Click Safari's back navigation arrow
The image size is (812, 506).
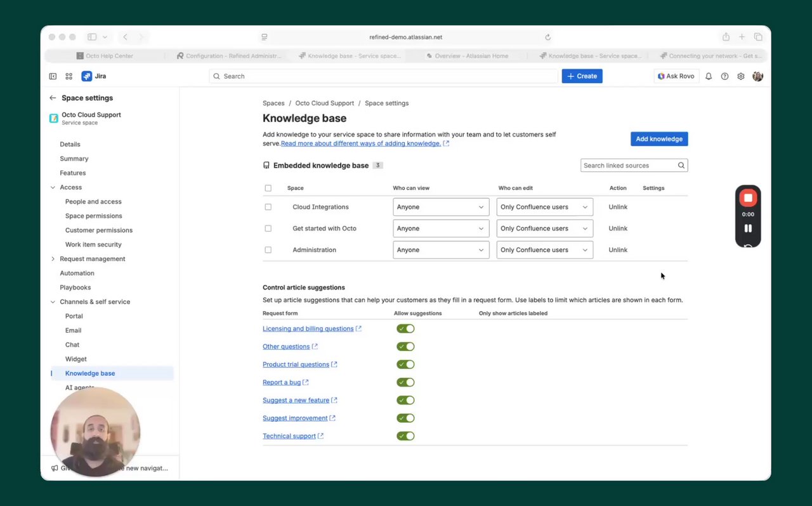coord(125,37)
